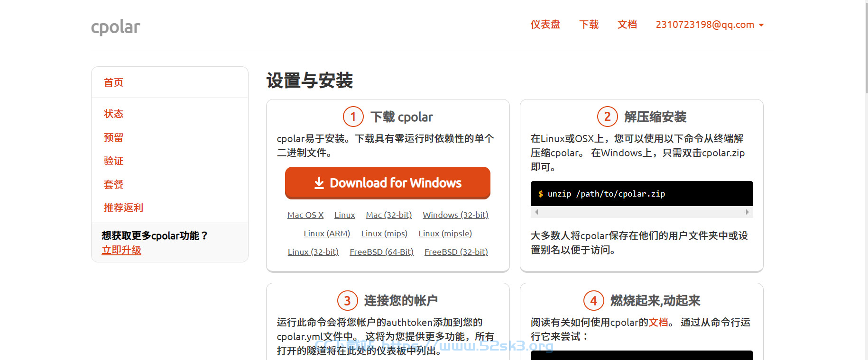Click the Linux (mipsle) download link
The image size is (868, 360).
(x=445, y=234)
